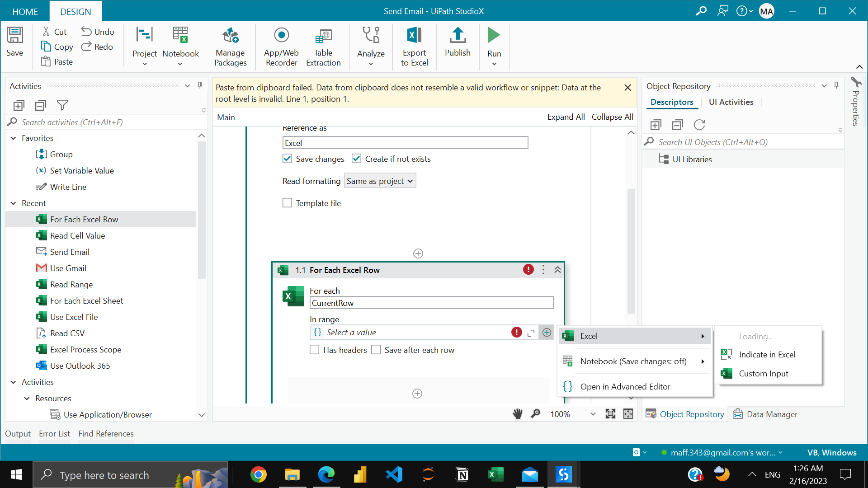The height and width of the screenshot is (488, 868).
Task: Click the search icon in the title bar
Action: (x=701, y=11)
